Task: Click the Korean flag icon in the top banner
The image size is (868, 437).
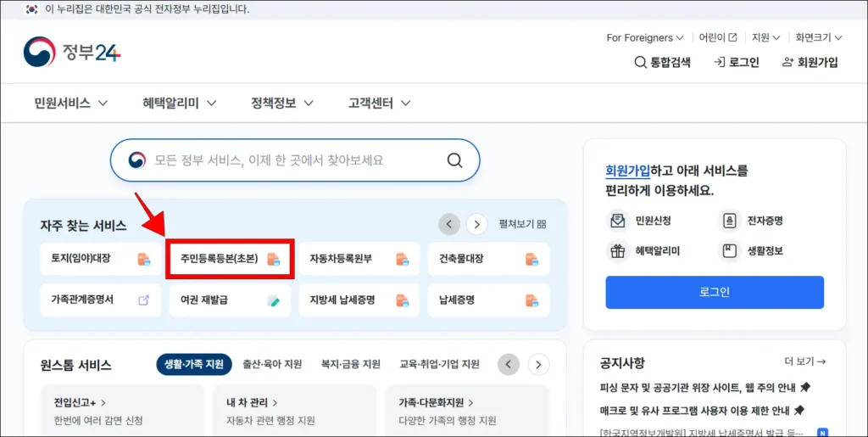Action: (32, 9)
